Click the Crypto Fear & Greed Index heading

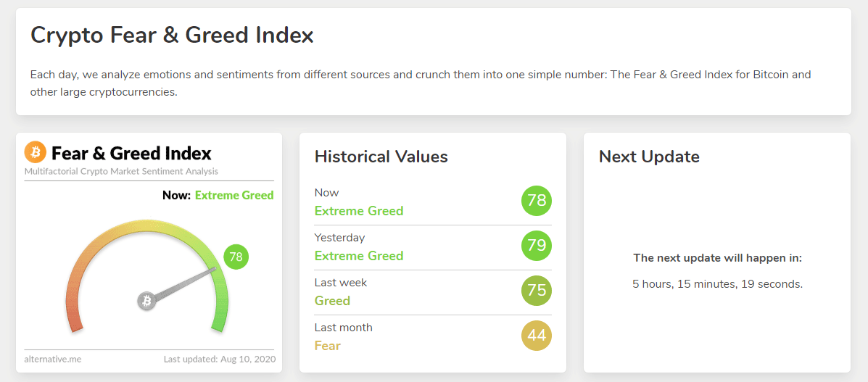coord(172,35)
